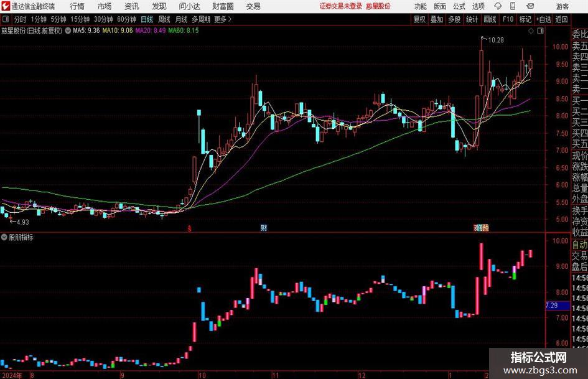Open the F10 company info button
This screenshot has width=588, height=379.
508,19
